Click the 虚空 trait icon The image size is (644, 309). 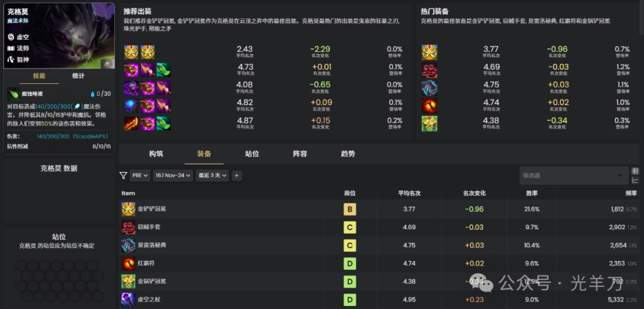point(11,37)
